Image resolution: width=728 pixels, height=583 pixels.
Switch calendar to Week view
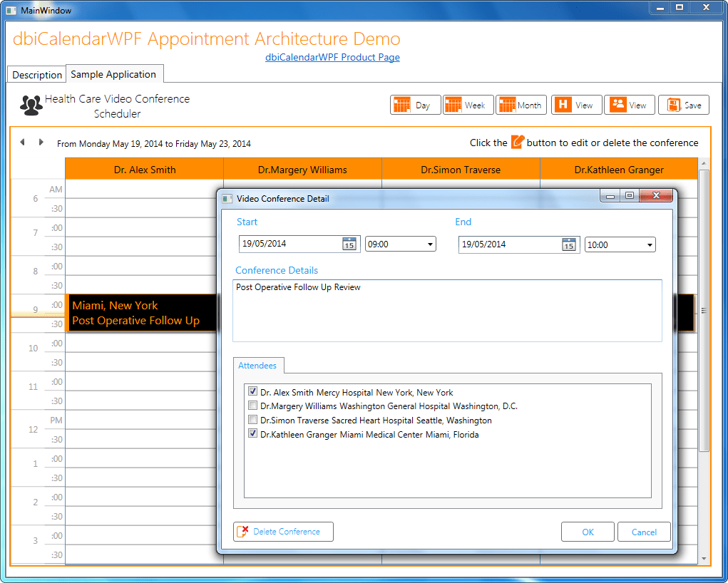click(x=467, y=105)
